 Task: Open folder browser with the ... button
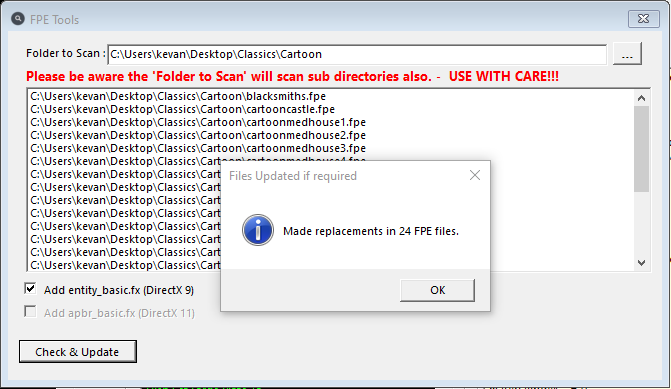click(627, 54)
